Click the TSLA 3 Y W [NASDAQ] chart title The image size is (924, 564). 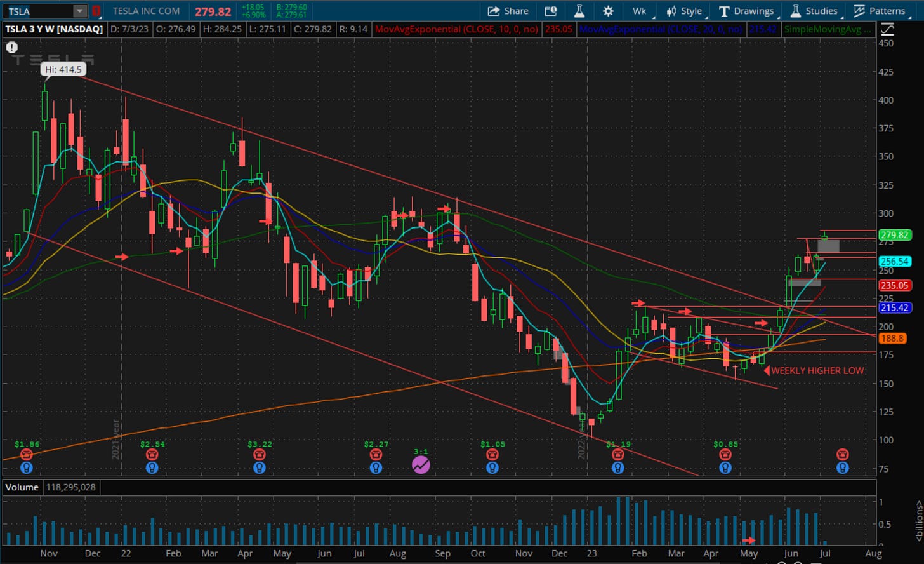(55, 29)
